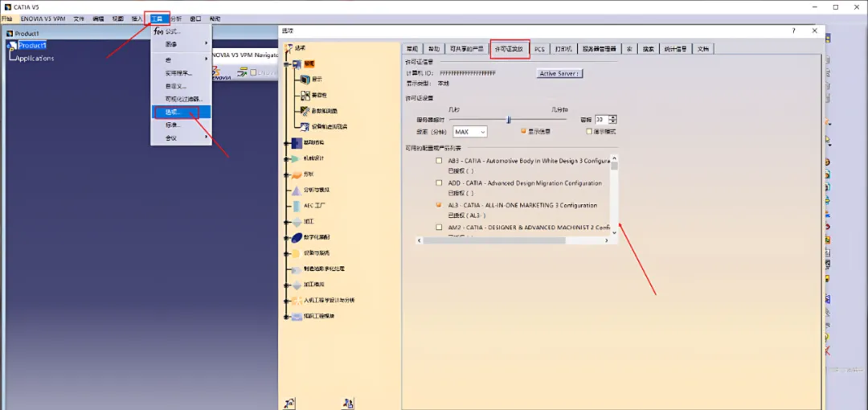868x410 pixels.
Task: Open the 宏 macro submenu arrow
Action: tap(207, 59)
